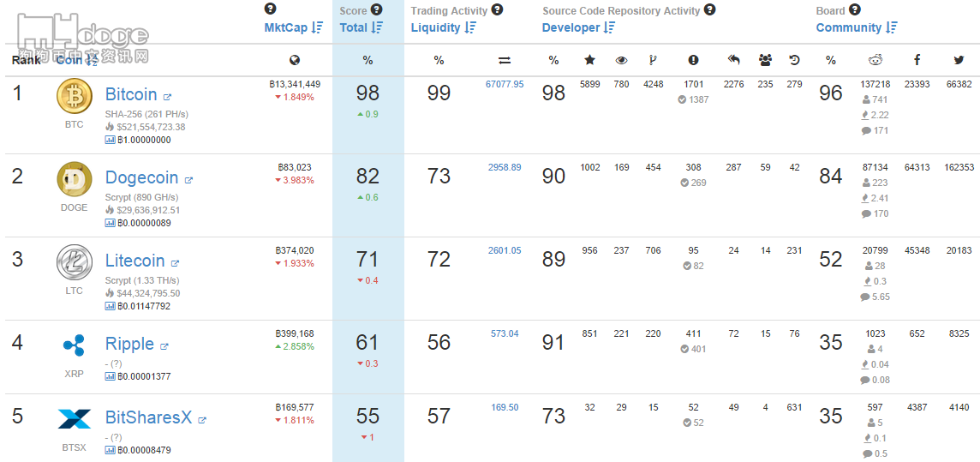
Task: Click the forks column icon
Action: tap(653, 60)
